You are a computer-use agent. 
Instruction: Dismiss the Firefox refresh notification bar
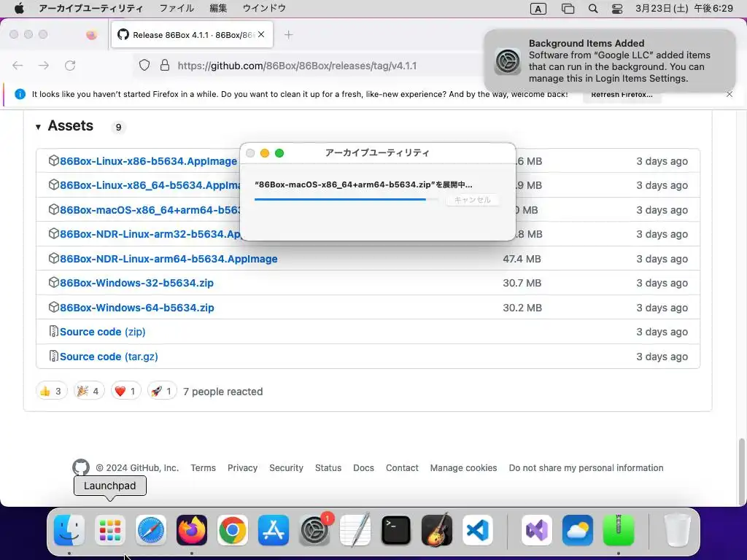pyautogui.click(x=729, y=94)
